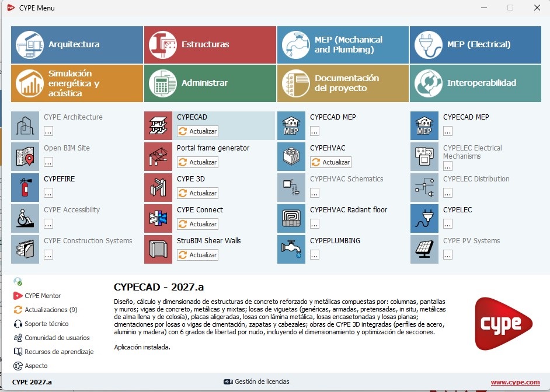
Task: Click the Open BIM Site map icon
Action: [x=25, y=156]
